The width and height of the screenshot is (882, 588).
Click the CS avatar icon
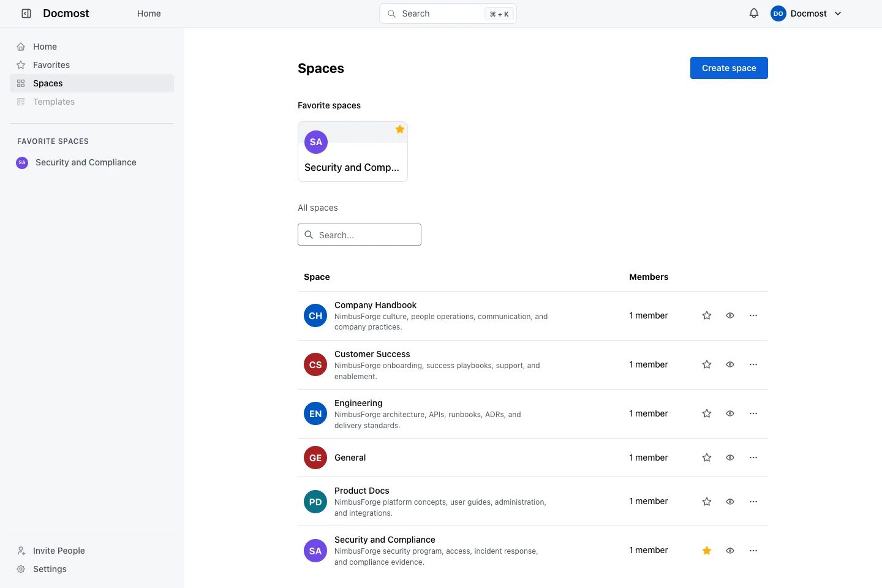click(x=315, y=364)
